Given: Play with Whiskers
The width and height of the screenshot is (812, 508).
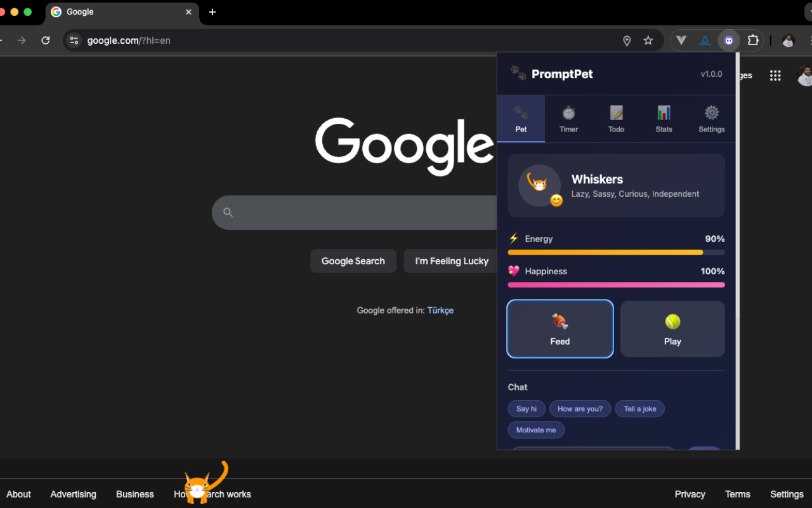Looking at the screenshot, I should pos(672,329).
